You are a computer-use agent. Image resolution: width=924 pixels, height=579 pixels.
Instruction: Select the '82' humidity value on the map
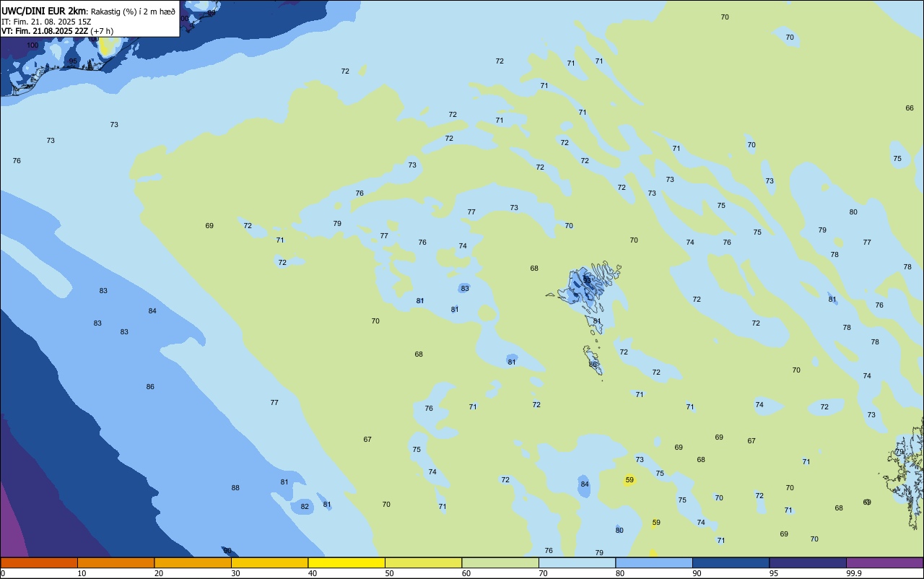(x=305, y=507)
